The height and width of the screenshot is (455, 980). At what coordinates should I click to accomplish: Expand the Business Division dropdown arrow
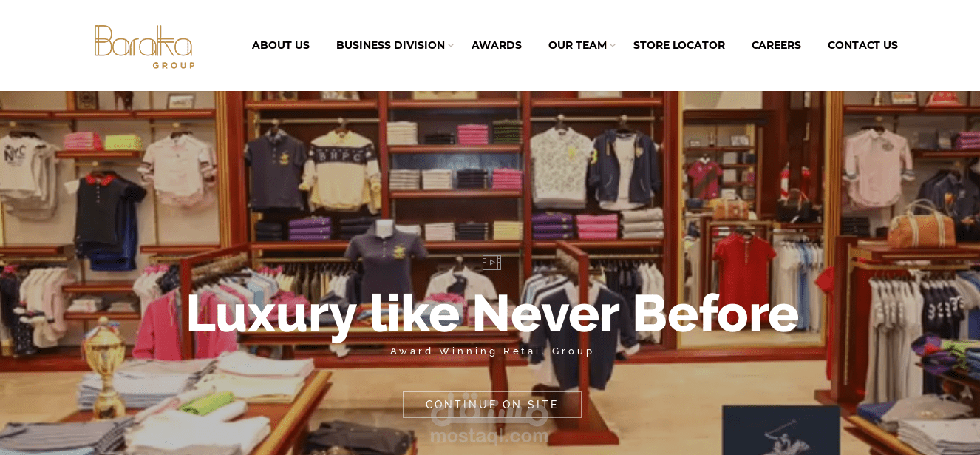coord(451,46)
